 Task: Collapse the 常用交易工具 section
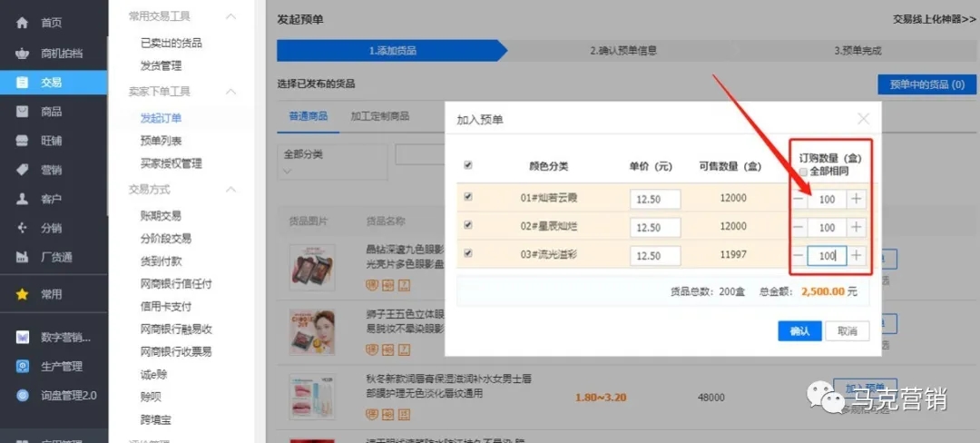[x=231, y=16]
